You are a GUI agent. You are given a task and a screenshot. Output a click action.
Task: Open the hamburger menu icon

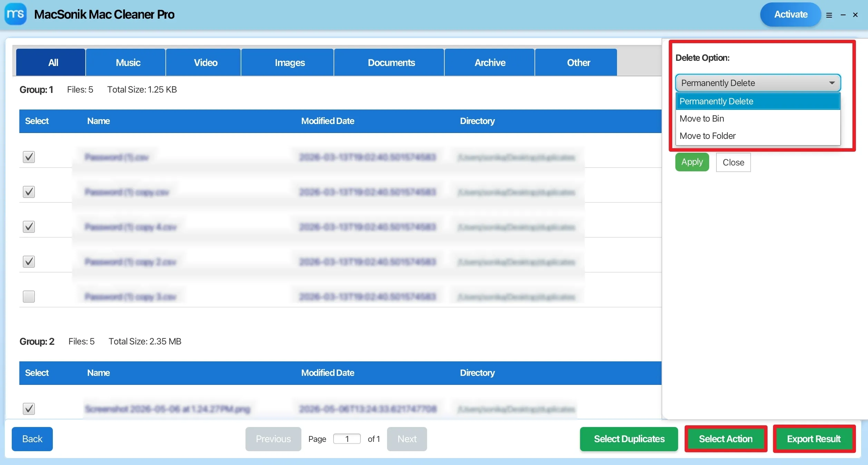tap(829, 15)
